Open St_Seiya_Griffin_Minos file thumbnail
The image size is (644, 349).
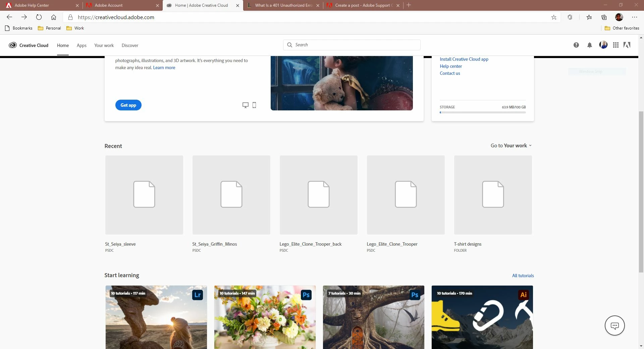click(231, 195)
